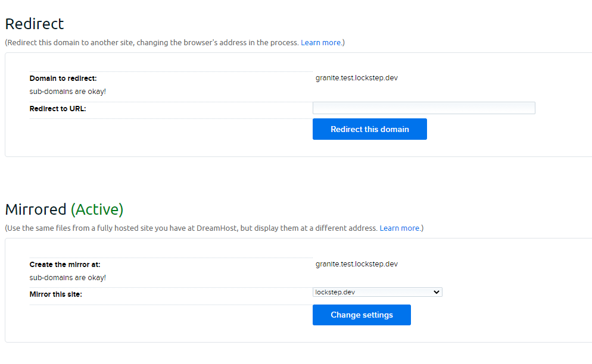
Task: Click the Redirect description text about browser's address
Action: (x=152, y=43)
